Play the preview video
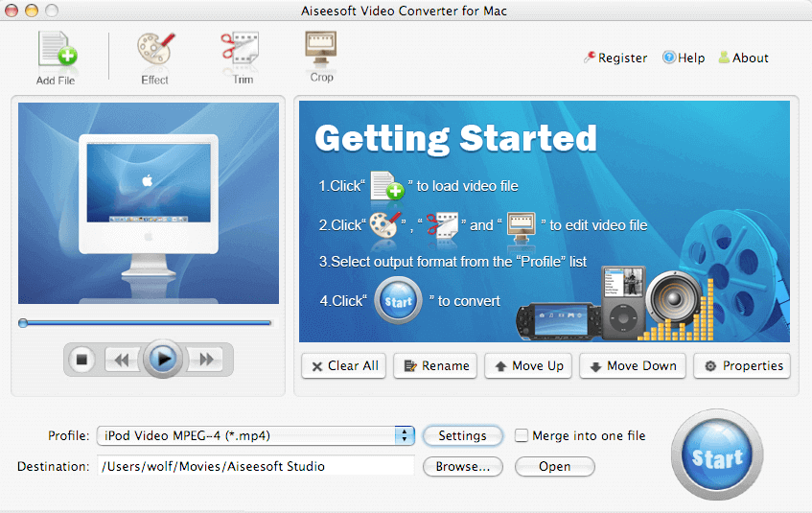 163,359
